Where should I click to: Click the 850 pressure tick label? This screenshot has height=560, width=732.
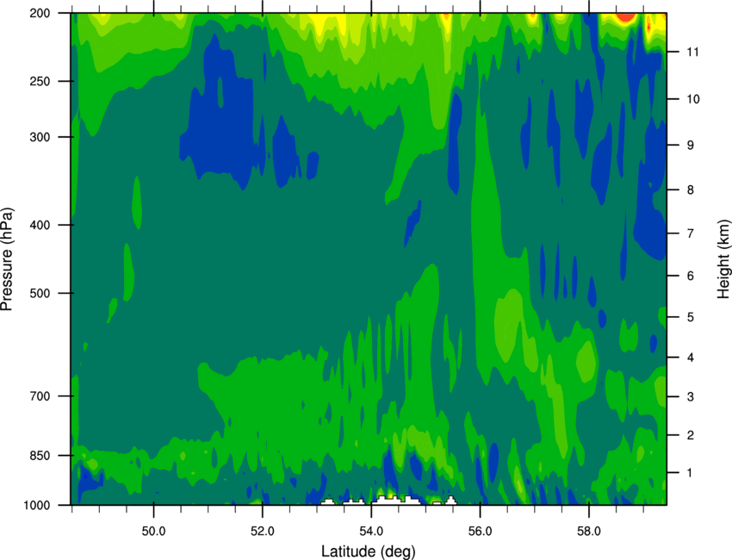pos(40,456)
